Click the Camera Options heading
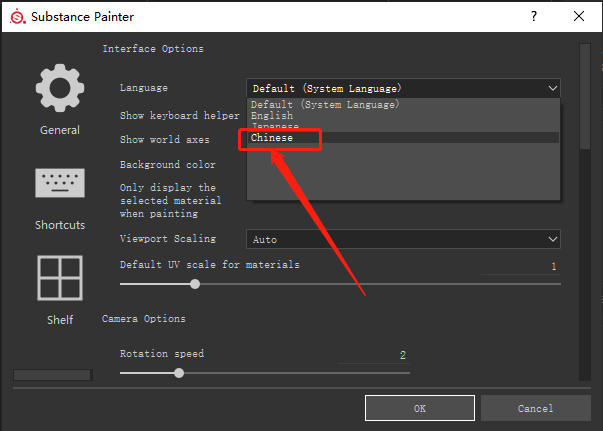 (x=144, y=319)
